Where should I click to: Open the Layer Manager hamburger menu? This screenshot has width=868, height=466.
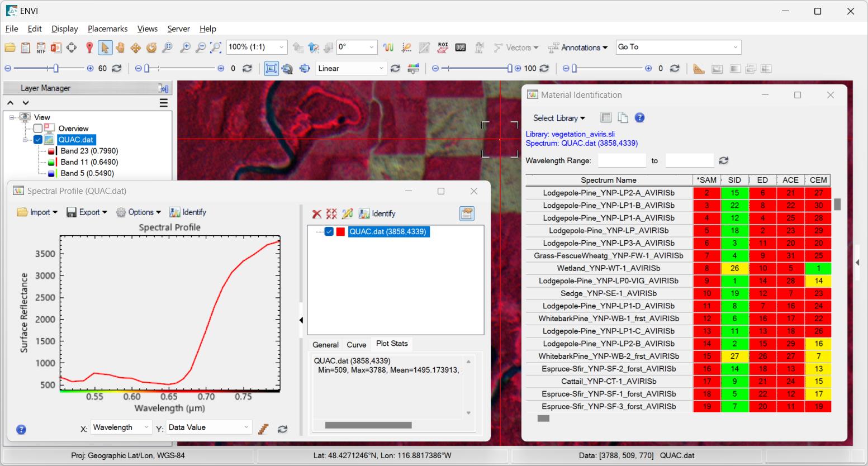pyautogui.click(x=164, y=103)
